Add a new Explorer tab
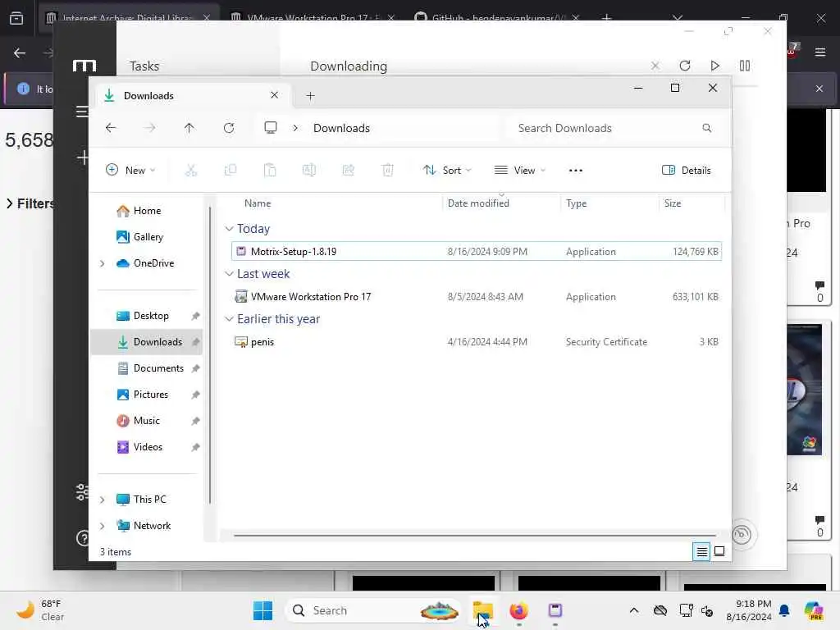 pyautogui.click(x=310, y=96)
